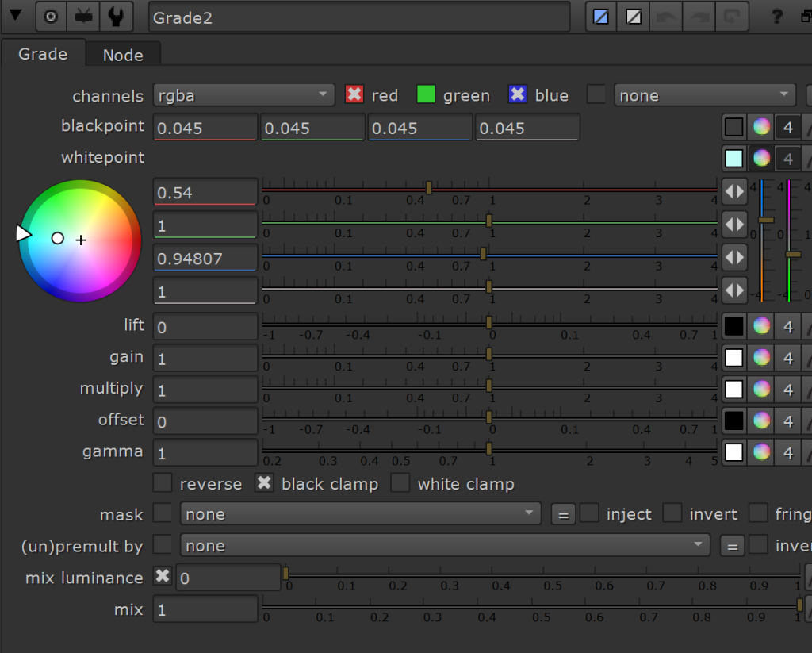Viewport: 812px width, 653px height.
Task: Open gamma color wheel picker
Action: pos(761,452)
